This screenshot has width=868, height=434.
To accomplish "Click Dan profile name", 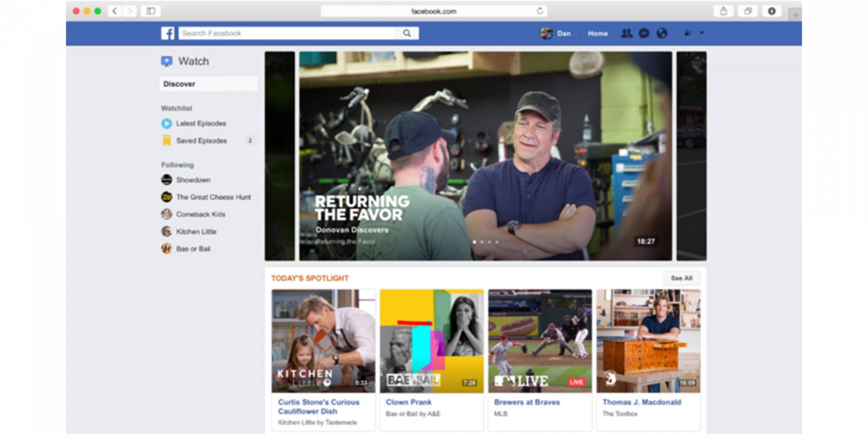I will tap(564, 33).
